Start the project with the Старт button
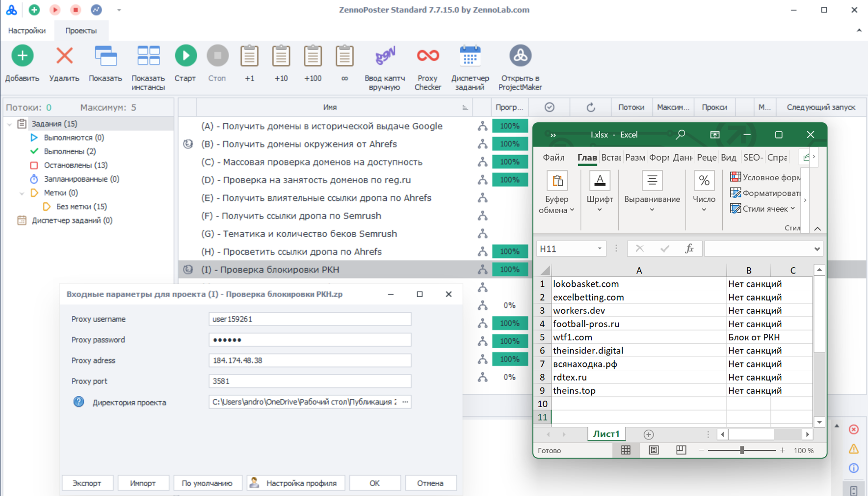The width and height of the screenshot is (868, 496). point(185,56)
